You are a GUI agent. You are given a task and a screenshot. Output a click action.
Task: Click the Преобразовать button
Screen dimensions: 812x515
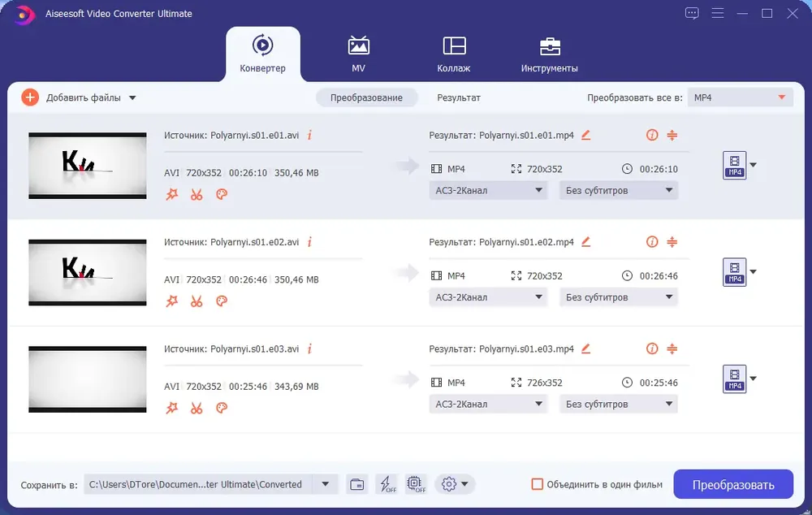(732, 485)
